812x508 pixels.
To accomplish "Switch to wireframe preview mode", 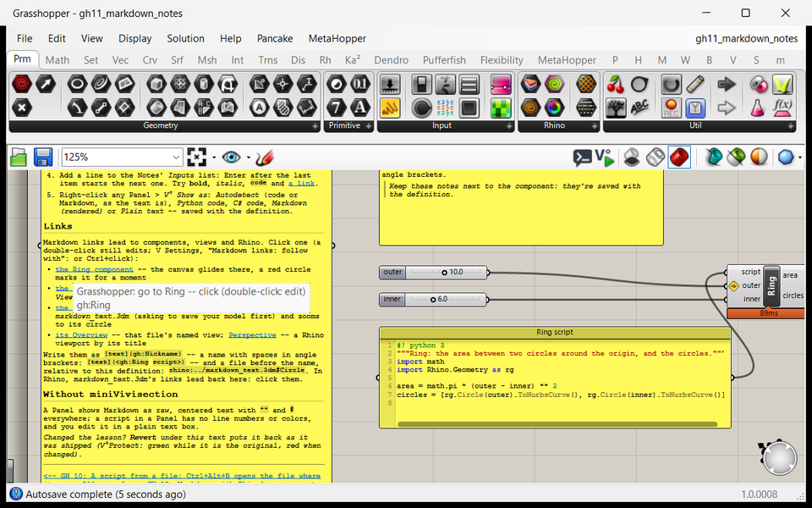I will [x=655, y=157].
